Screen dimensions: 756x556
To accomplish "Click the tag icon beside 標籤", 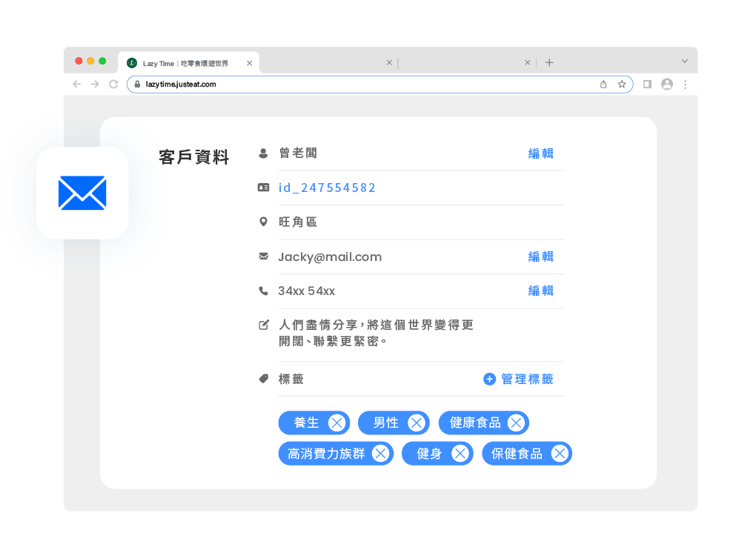I will pyautogui.click(x=263, y=379).
